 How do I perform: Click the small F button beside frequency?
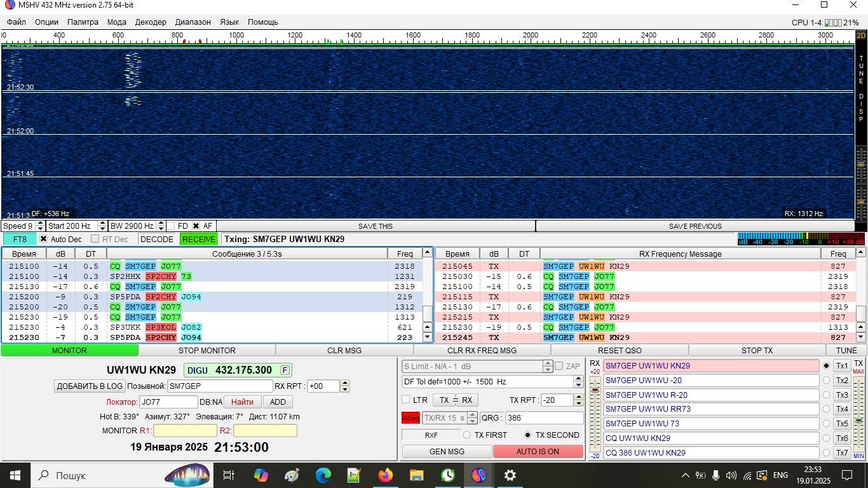coord(285,370)
